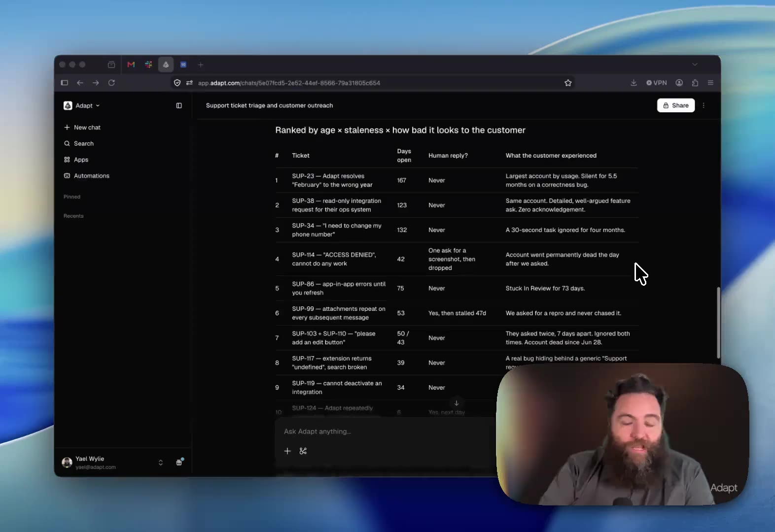The image size is (775, 532).
Task: Open the Automations section
Action: 87,176
